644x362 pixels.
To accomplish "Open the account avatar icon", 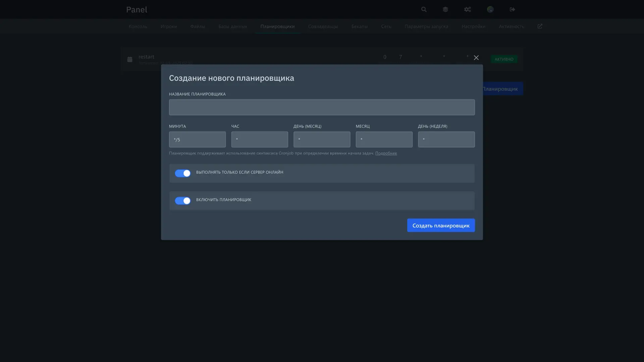I will [x=490, y=9].
